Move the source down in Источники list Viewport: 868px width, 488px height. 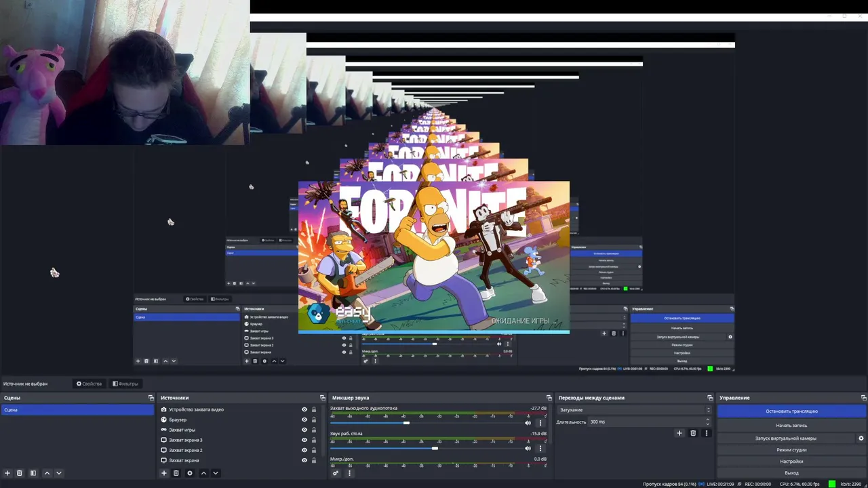click(x=216, y=473)
